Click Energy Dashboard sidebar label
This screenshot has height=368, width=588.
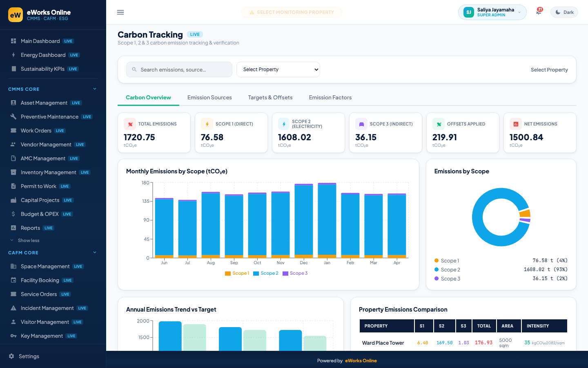[x=43, y=55]
